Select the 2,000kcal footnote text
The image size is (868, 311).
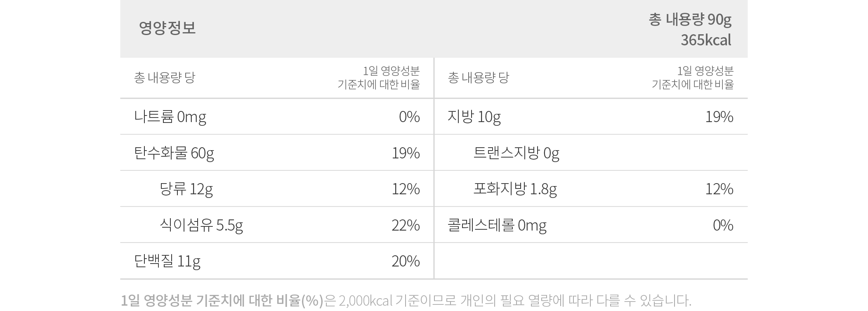(366, 301)
